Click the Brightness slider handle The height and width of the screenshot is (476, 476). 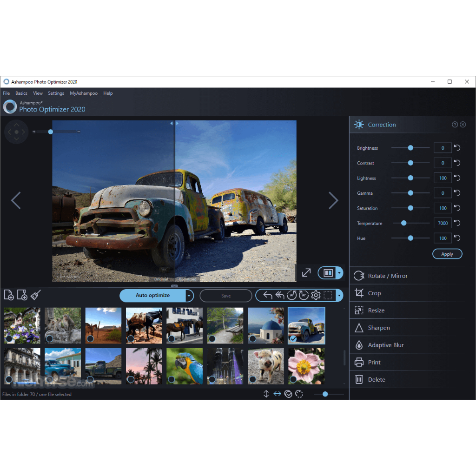pyautogui.click(x=410, y=148)
